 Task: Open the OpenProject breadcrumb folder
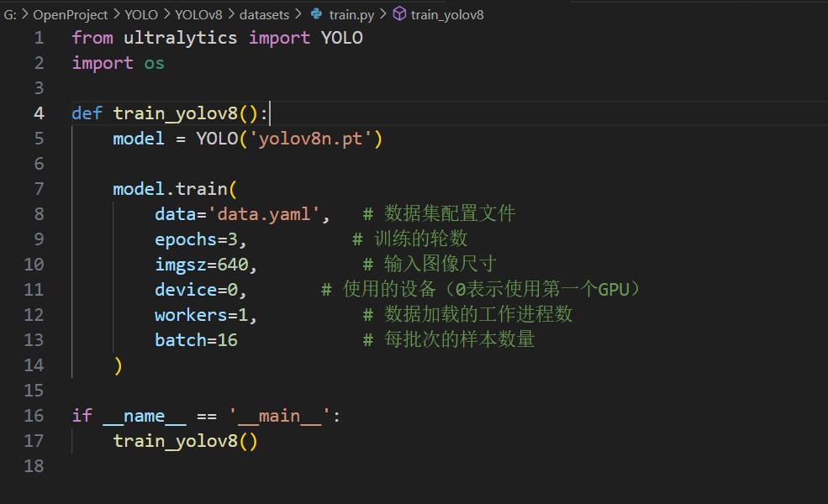click(71, 15)
